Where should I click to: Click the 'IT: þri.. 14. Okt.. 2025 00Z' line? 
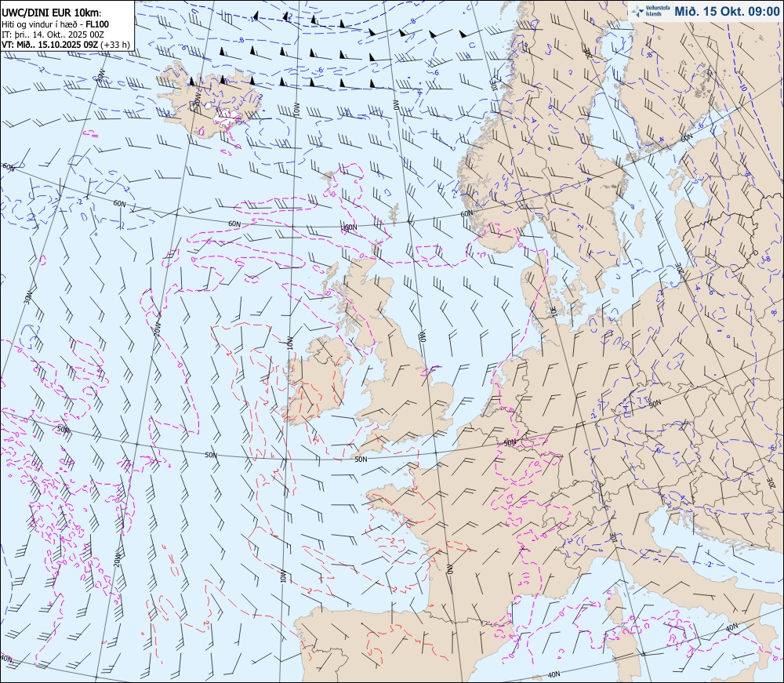53,35
